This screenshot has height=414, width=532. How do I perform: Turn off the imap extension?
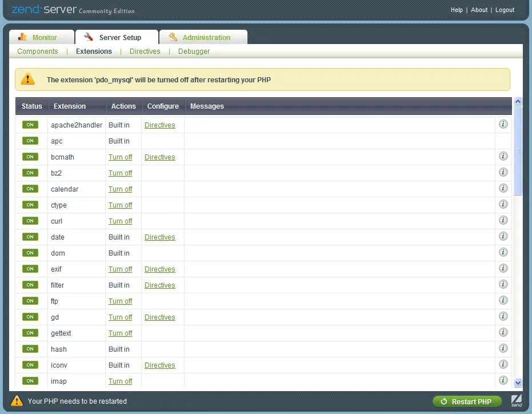click(x=120, y=381)
